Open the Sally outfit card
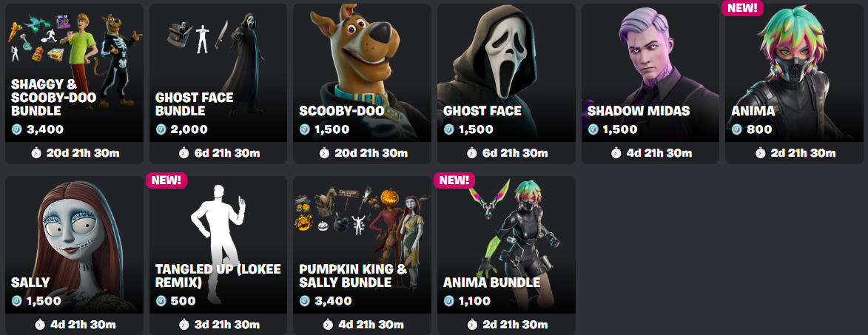Screen dimensions: 868x335 tap(74, 255)
